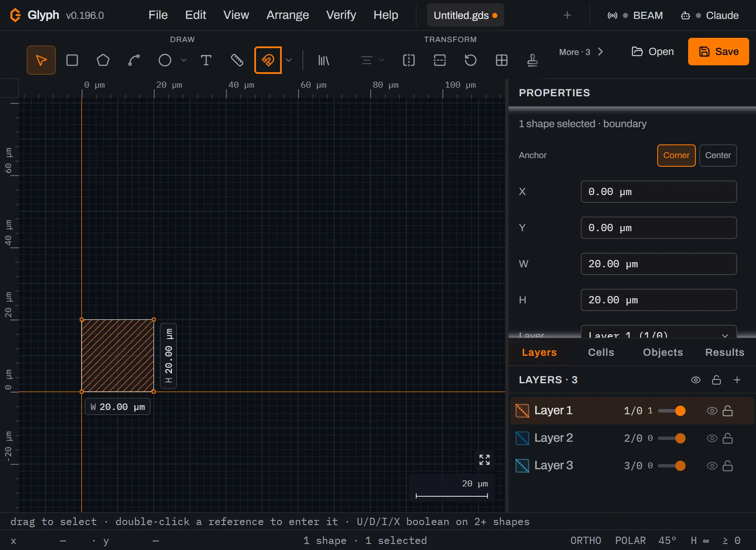Hide Layer 1 with eye icon
This screenshot has height=550, width=756.
(x=712, y=411)
